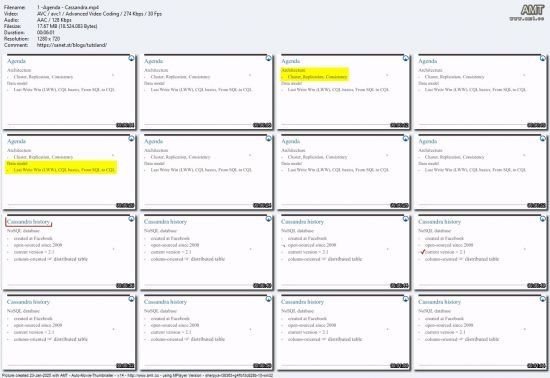
Task: Open the second Agenda thumbnail in the top row
Action: (x=207, y=92)
